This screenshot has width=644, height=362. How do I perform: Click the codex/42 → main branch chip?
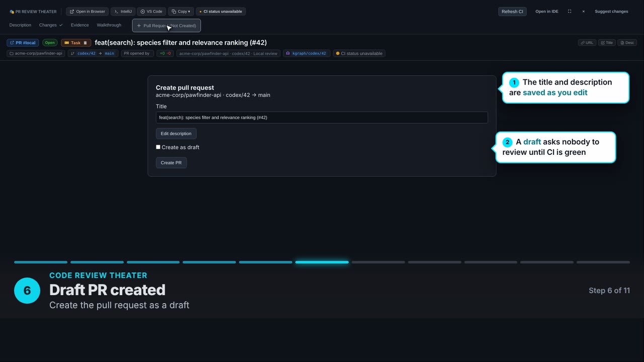(93, 53)
